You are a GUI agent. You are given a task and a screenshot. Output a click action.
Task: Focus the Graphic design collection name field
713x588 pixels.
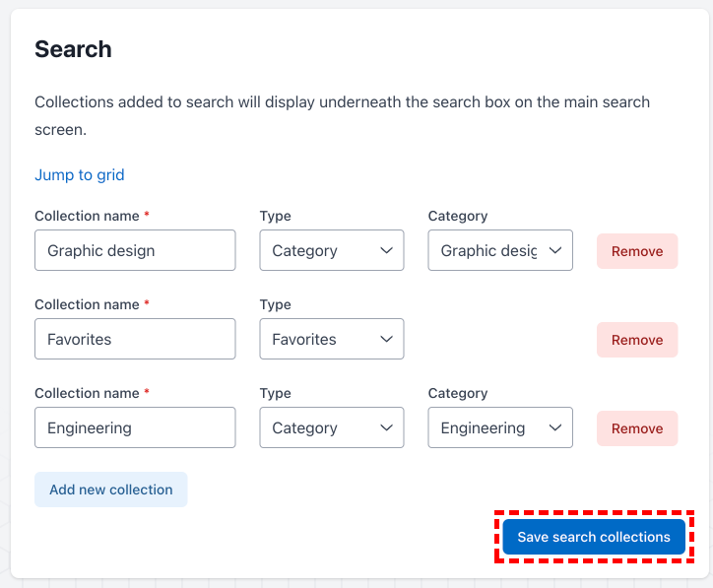pos(135,250)
